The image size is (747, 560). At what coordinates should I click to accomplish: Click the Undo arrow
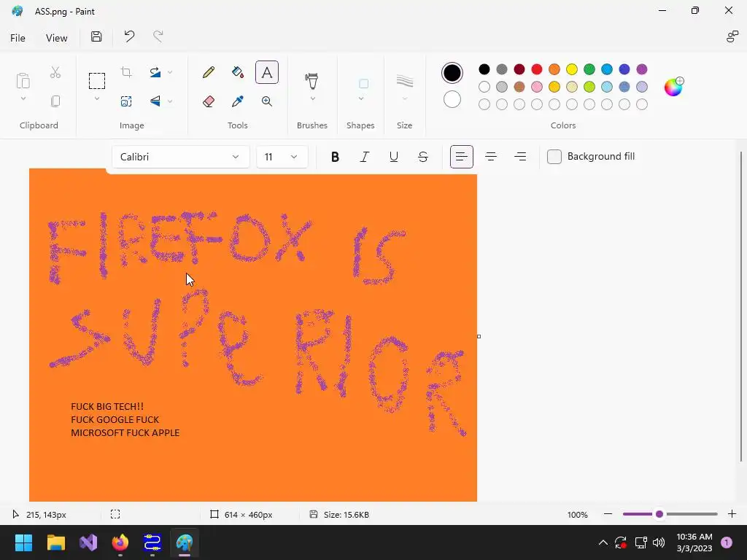click(129, 36)
